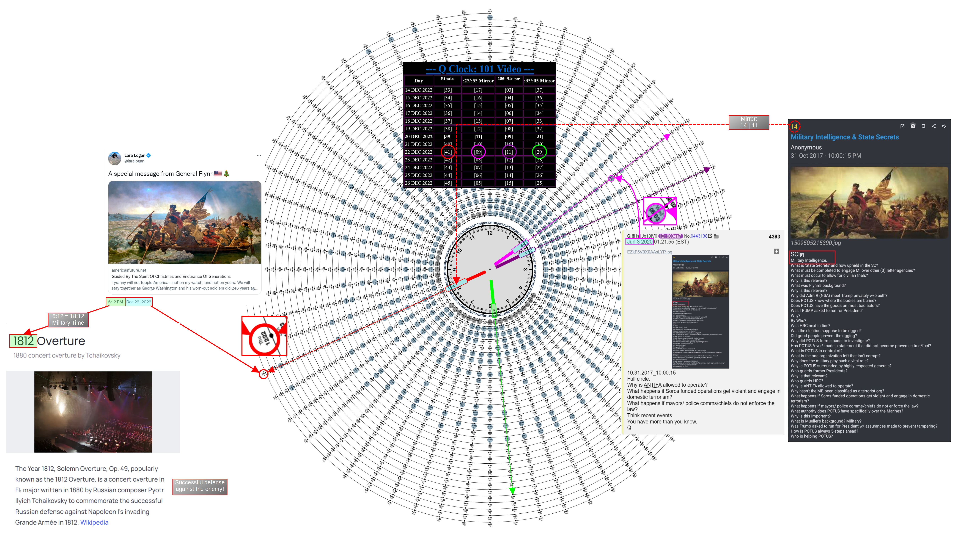
Task: Open the embedded screenshot in post 4393
Action: point(700,312)
